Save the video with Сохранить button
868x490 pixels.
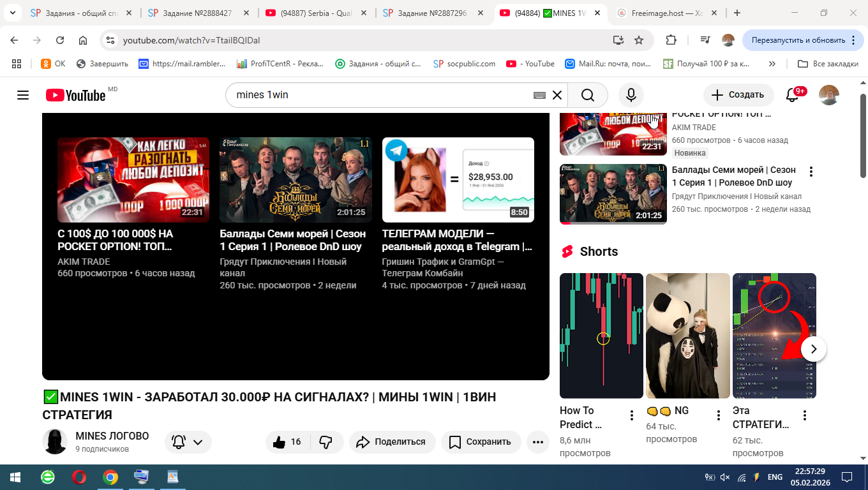[x=481, y=442]
